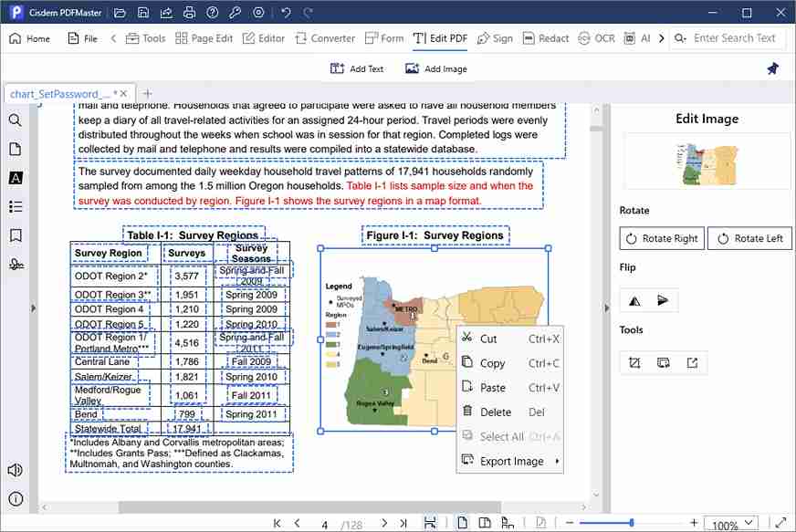Open the Help question mark icon
This screenshot has width=796, height=532.
[212, 13]
